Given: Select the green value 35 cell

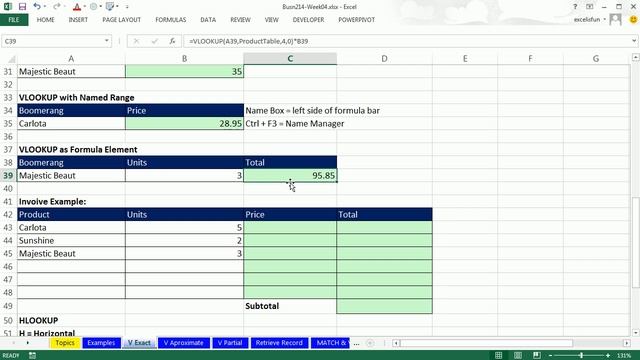Looking at the screenshot, I should click(x=184, y=71).
